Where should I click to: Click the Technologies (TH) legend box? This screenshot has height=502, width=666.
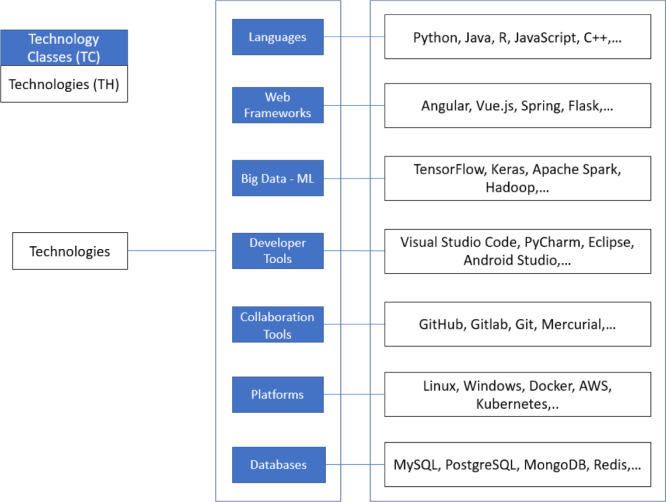tap(64, 84)
